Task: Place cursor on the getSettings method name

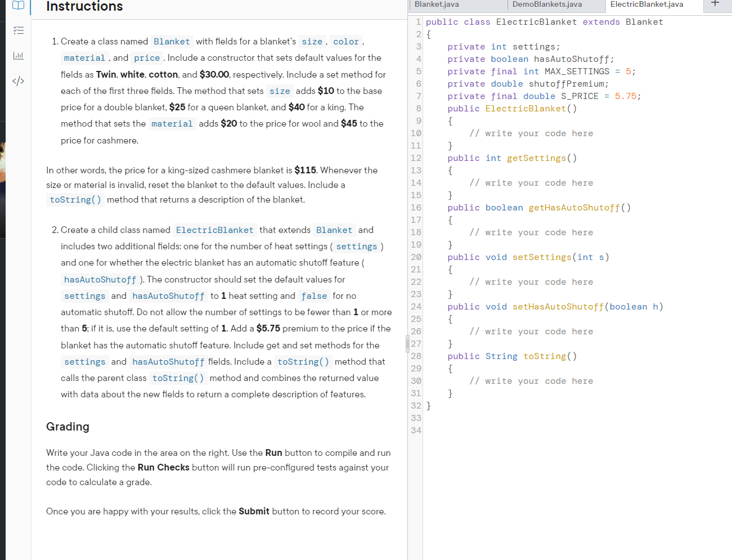Action: [536, 158]
